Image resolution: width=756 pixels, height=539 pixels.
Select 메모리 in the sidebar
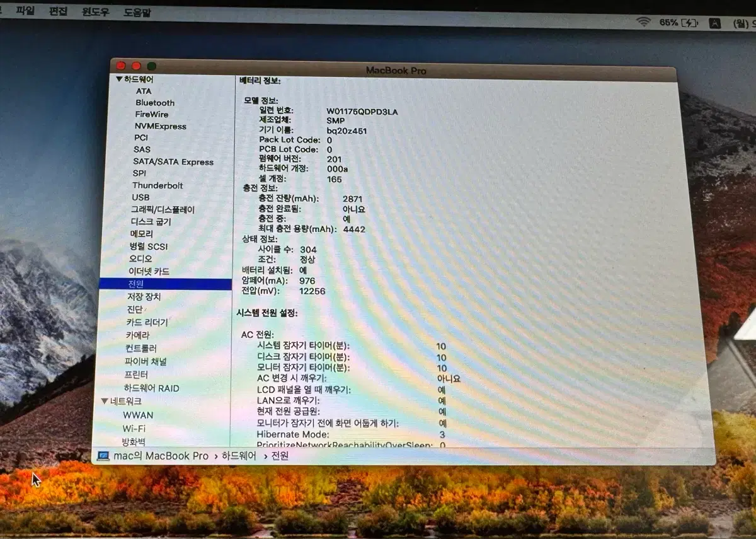141,234
